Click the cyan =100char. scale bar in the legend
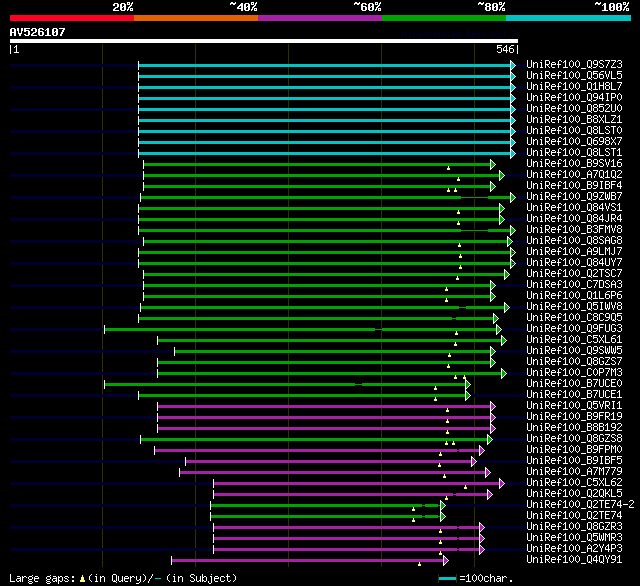Screen dimensions: 640x586 [447, 579]
